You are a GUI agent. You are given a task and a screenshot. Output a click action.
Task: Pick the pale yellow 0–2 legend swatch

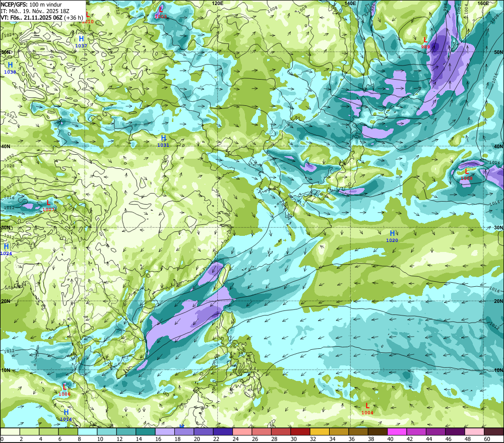click(x=10, y=431)
